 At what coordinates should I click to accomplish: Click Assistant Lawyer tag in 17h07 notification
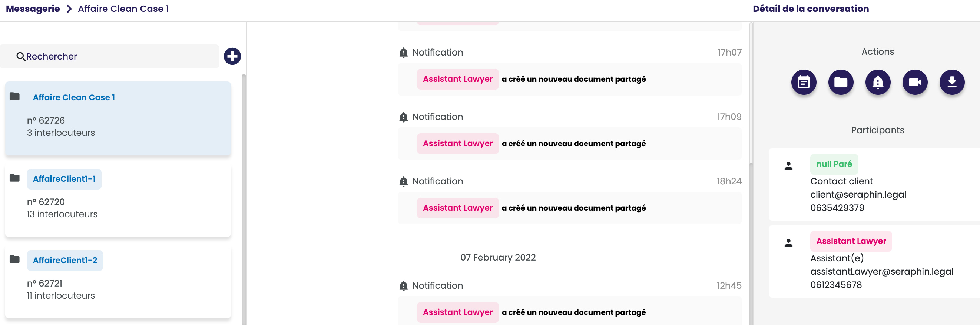[x=457, y=79]
